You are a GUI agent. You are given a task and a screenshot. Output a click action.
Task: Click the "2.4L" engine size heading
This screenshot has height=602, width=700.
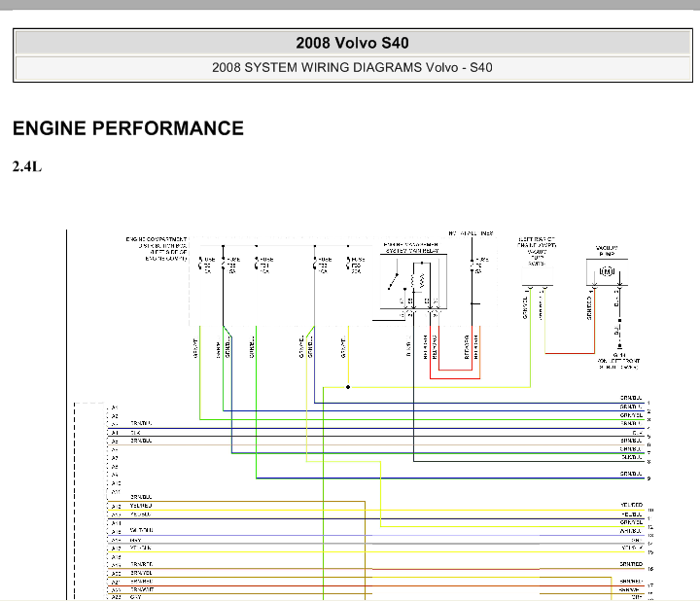click(27, 166)
